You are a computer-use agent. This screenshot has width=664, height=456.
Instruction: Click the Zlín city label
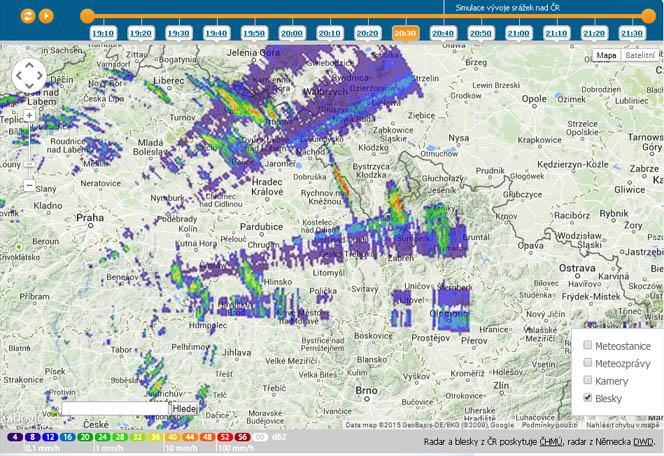click(x=501, y=386)
